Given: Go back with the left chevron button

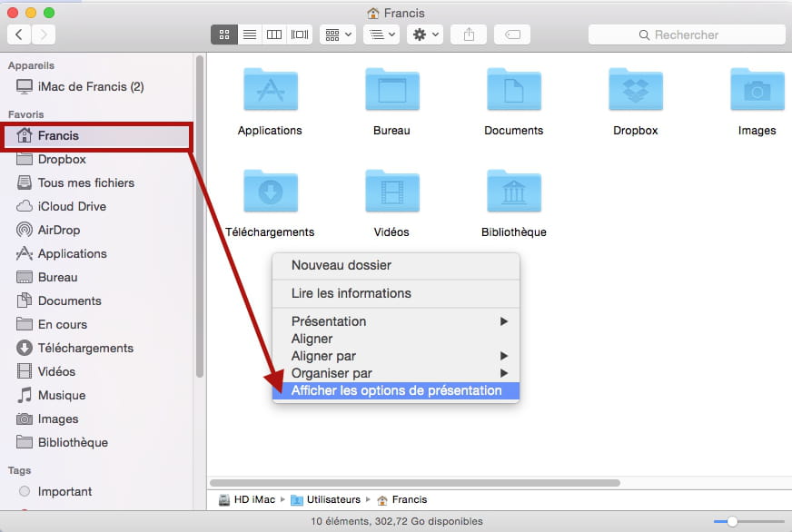Looking at the screenshot, I should pyautogui.click(x=19, y=34).
